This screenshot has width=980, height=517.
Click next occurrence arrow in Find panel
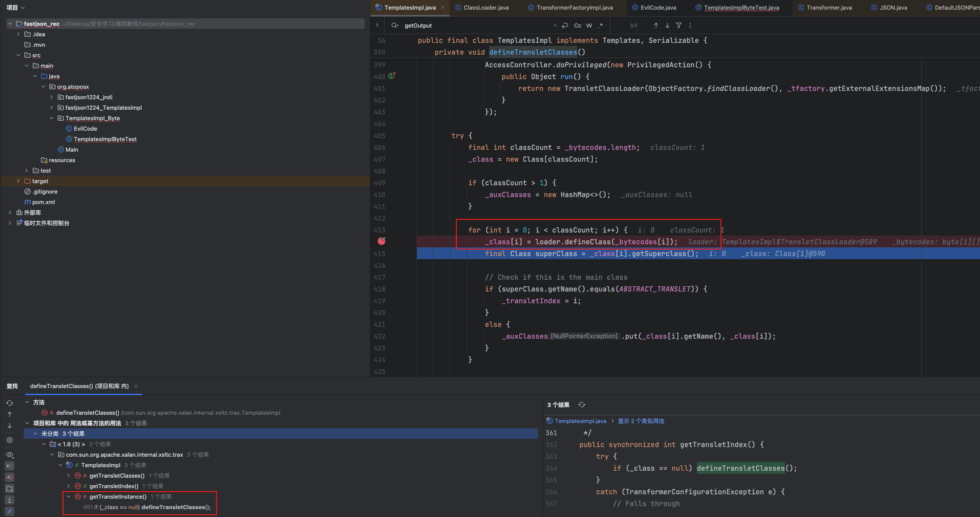coord(10,426)
